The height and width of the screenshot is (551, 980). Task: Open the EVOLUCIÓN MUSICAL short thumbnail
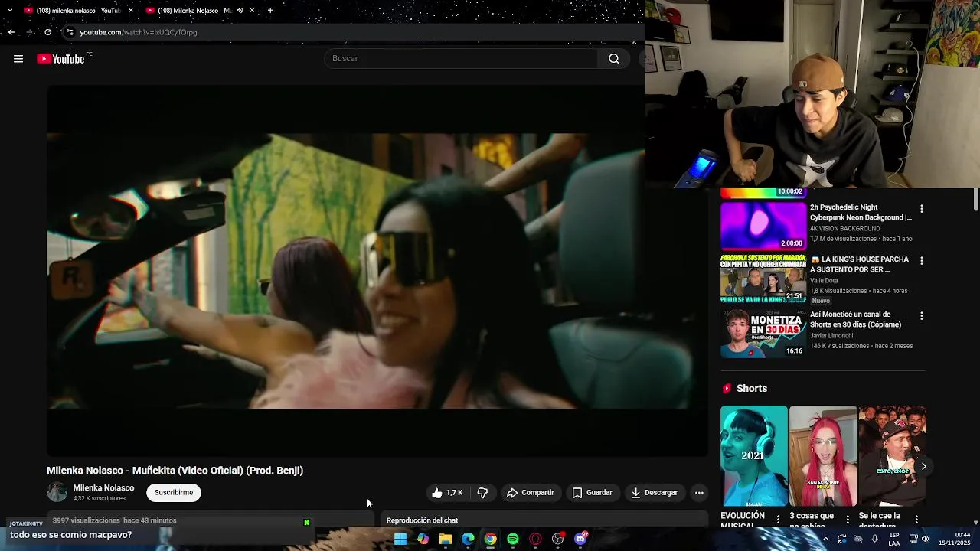click(x=754, y=456)
